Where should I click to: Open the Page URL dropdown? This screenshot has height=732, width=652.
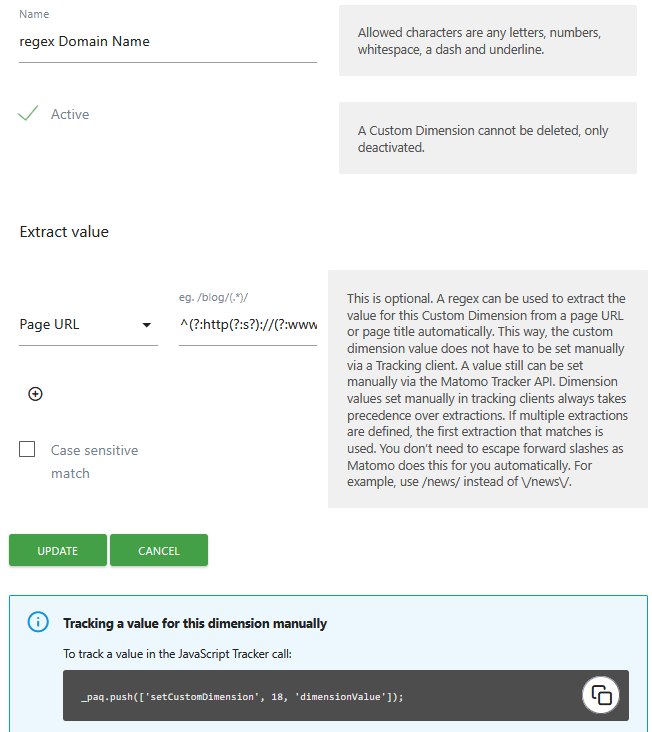tap(80, 324)
